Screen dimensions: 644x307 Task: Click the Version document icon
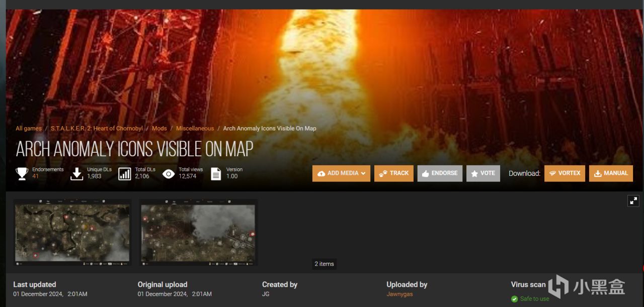[216, 174]
